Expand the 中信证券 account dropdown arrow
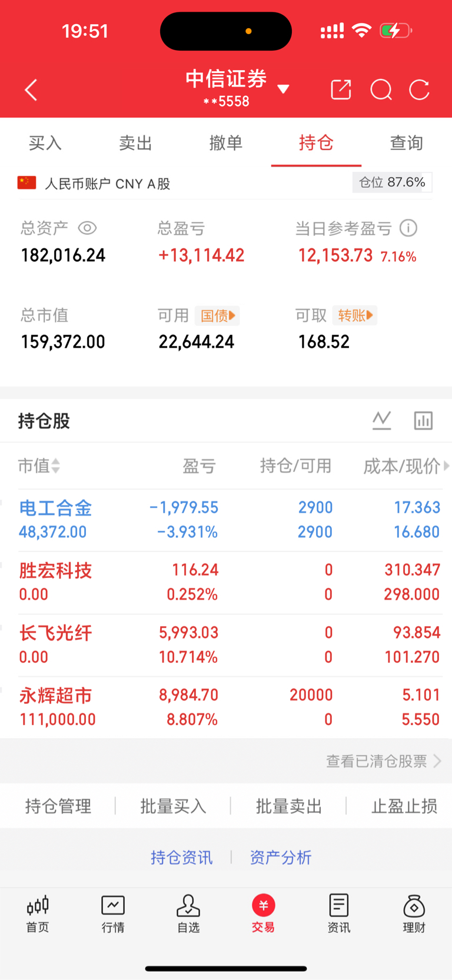The width and height of the screenshot is (452, 980). pyautogui.click(x=283, y=89)
